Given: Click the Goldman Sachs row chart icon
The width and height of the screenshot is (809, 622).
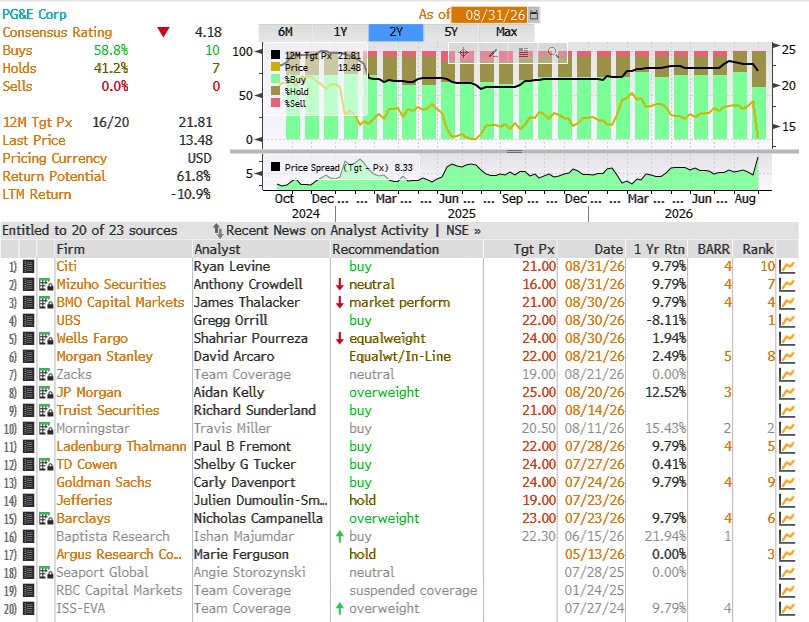Looking at the screenshot, I should [787, 483].
